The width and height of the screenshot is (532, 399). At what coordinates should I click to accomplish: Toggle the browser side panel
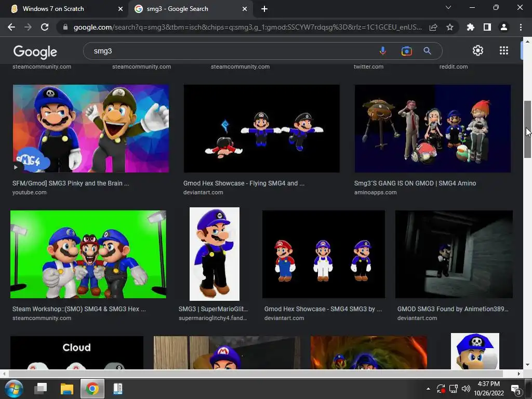(x=487, y=27)
